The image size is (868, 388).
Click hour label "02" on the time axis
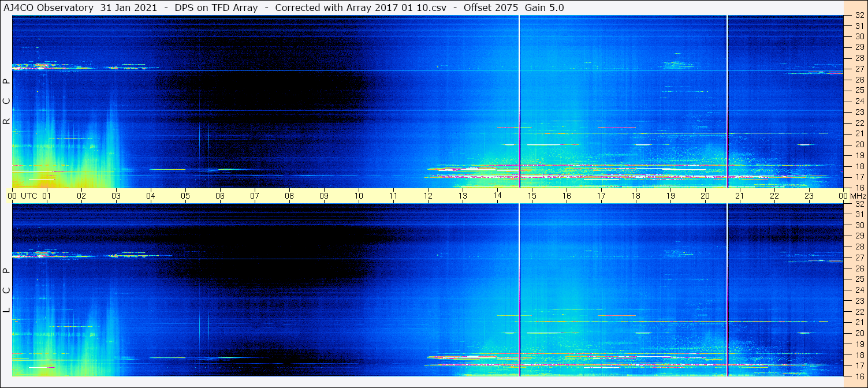pos(81,196)
